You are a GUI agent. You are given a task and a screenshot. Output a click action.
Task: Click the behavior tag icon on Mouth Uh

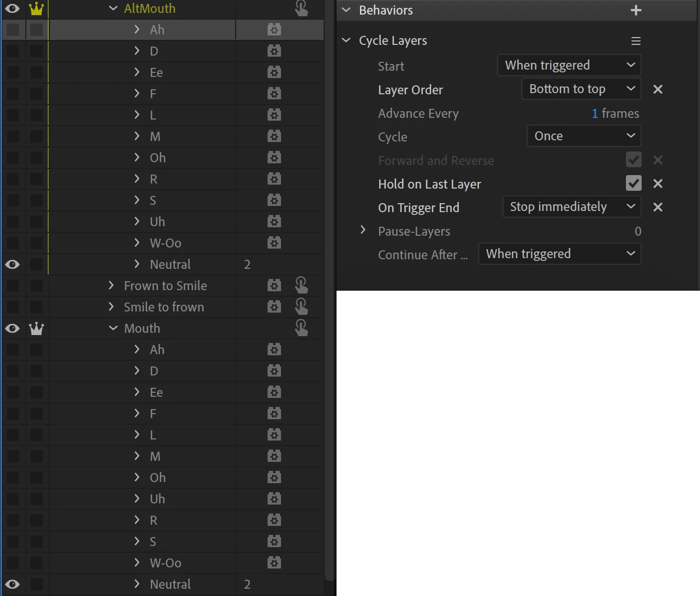[x=274, y=499]
